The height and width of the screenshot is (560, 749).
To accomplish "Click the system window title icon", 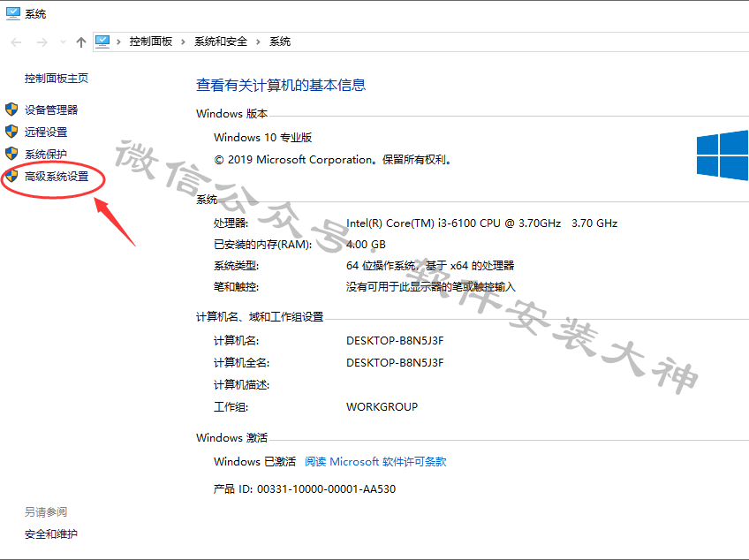I will tap(13, 13).
